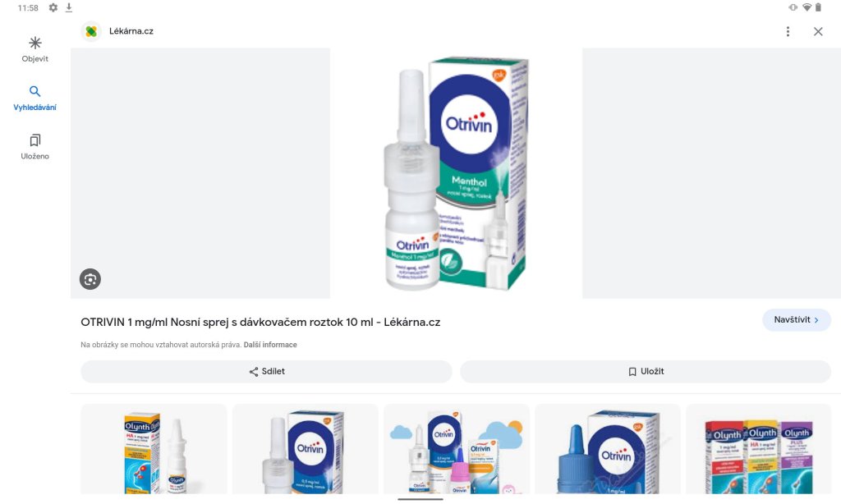The height and width of the screenshot is (504, 841).
Task: Open the Další informace link
Action: click(270, 345)
